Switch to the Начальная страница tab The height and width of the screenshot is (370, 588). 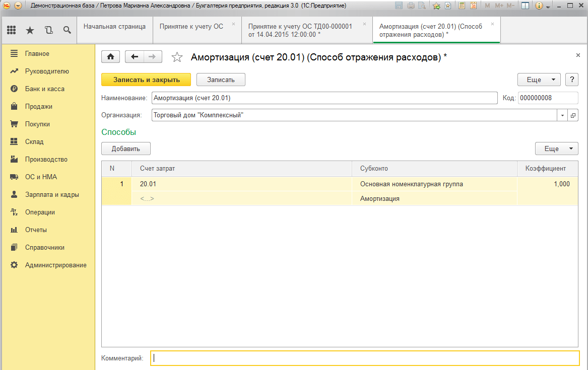114,26
